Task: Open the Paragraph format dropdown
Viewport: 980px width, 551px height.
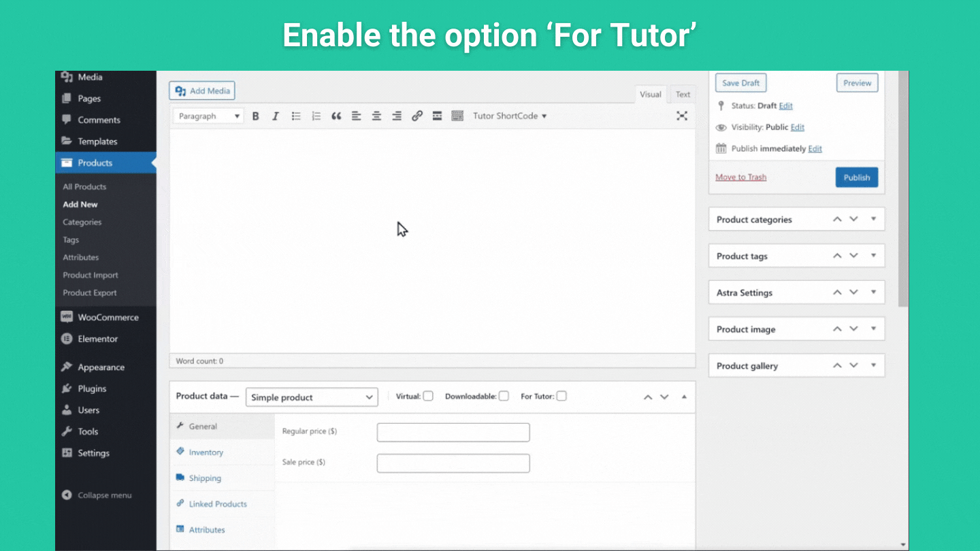Action: pyautogui.click(x=208, y=116)
